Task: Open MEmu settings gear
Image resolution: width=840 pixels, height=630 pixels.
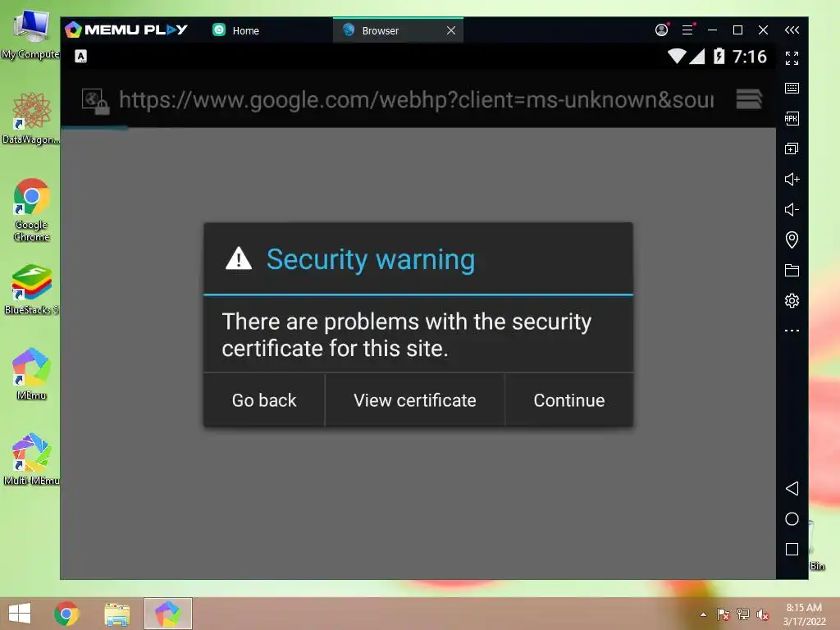Action: [x=792, y=300]
